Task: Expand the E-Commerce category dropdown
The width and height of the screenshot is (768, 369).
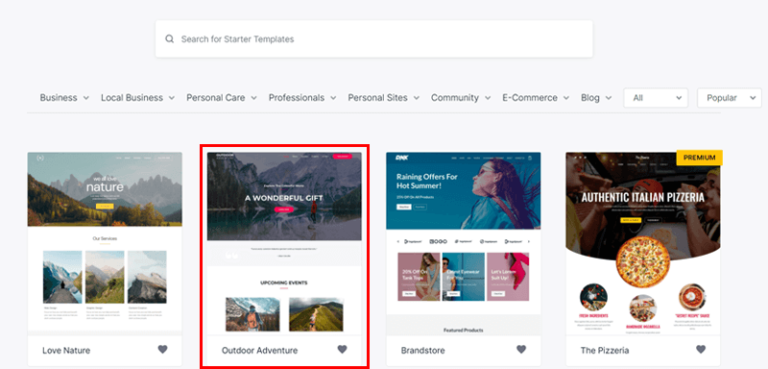Action: (x=535, y=98)
